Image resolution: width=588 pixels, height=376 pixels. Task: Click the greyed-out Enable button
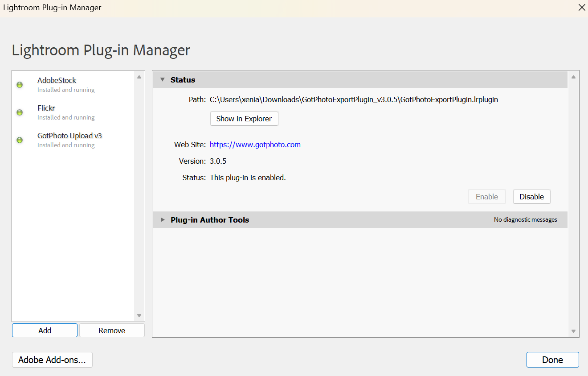point(486,197)
